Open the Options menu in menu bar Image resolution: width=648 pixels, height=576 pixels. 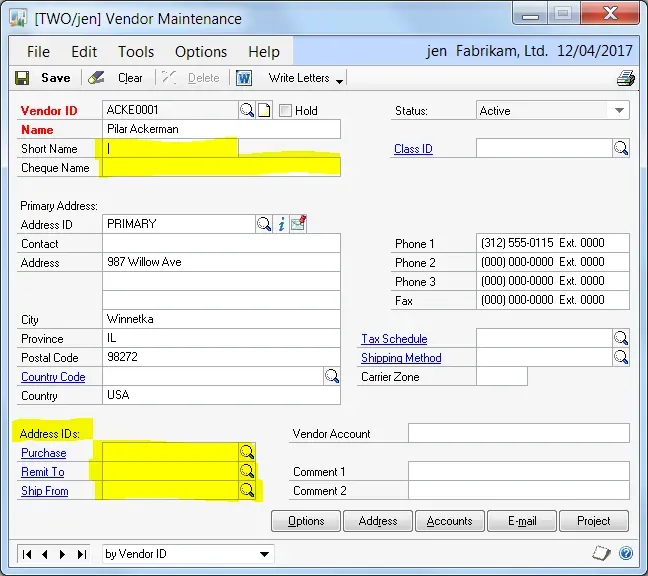(x=201, y=52)
